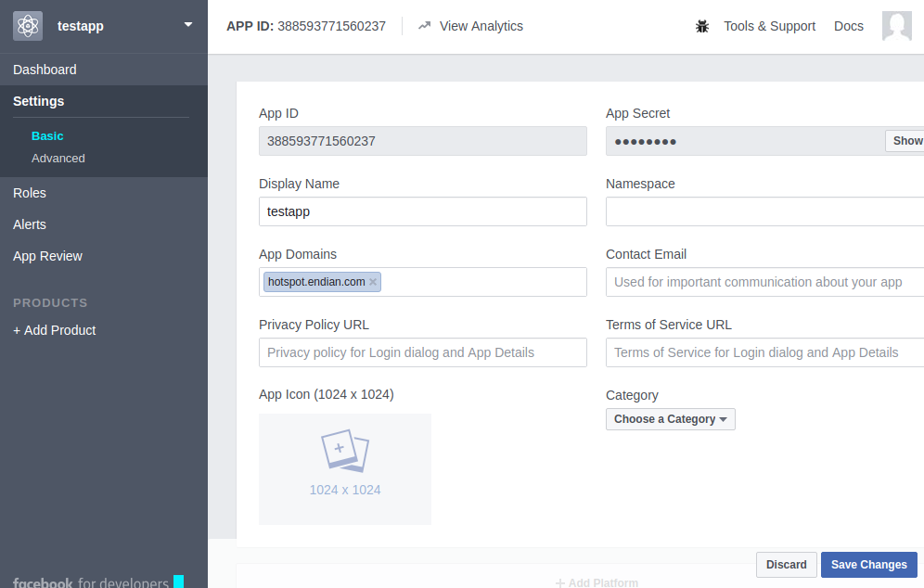924x588 pixels.
Task: Click the bug icon beside Tools & Support
Action: (x=702, y=26)
